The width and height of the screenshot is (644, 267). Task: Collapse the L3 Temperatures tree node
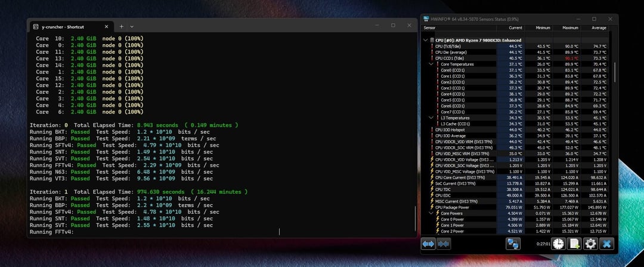pyautogui.click(x=431, y=118)
